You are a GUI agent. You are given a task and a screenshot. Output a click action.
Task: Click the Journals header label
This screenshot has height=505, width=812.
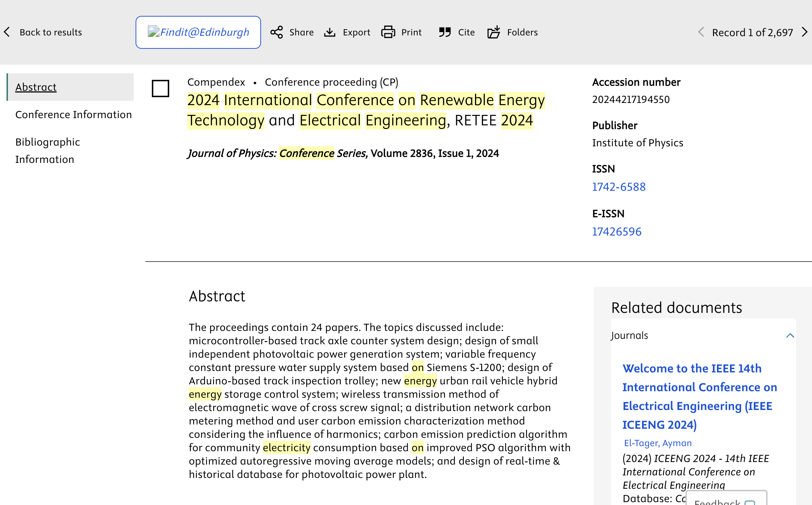click(630, 336)
